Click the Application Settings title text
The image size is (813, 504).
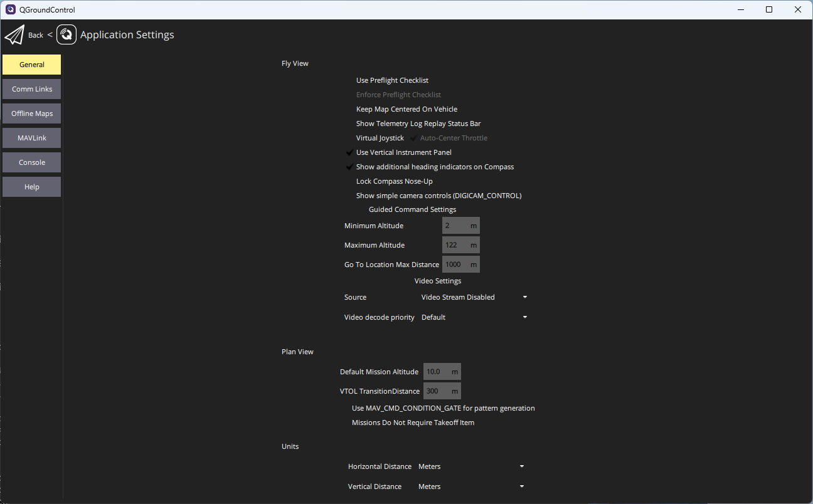(127, 35)
